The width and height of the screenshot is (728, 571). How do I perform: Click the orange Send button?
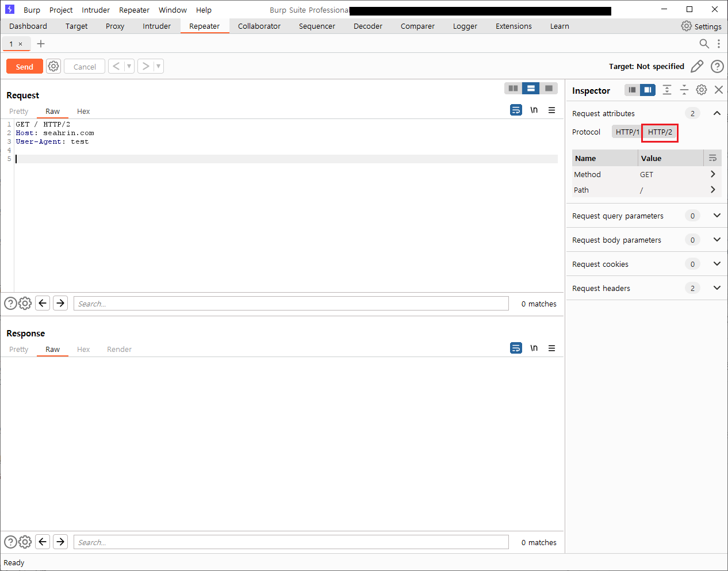tap(25, 67)
